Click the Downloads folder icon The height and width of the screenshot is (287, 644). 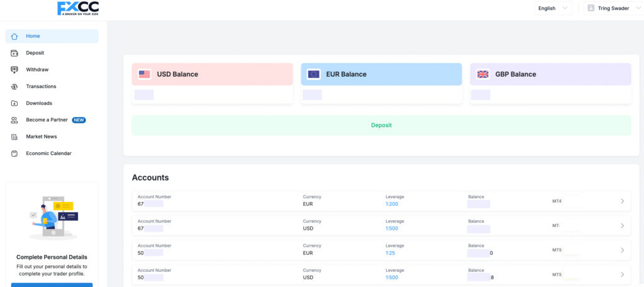(x=14, y=103)
